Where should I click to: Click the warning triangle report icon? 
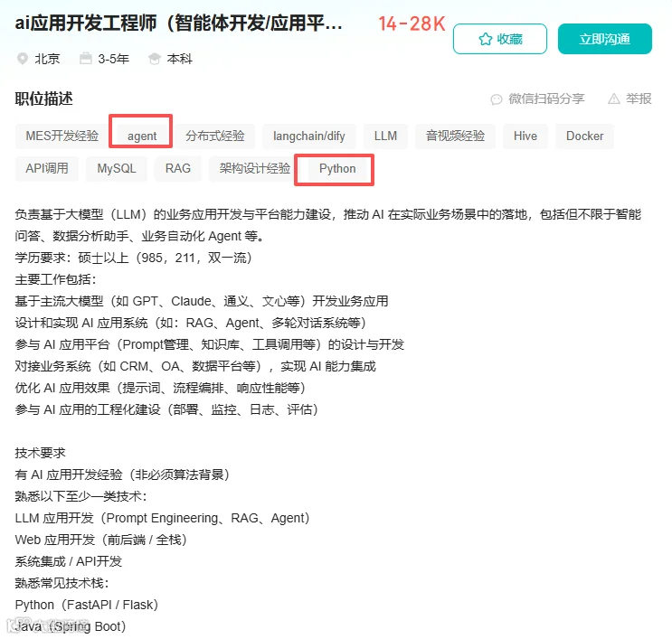tap(614, 99)
